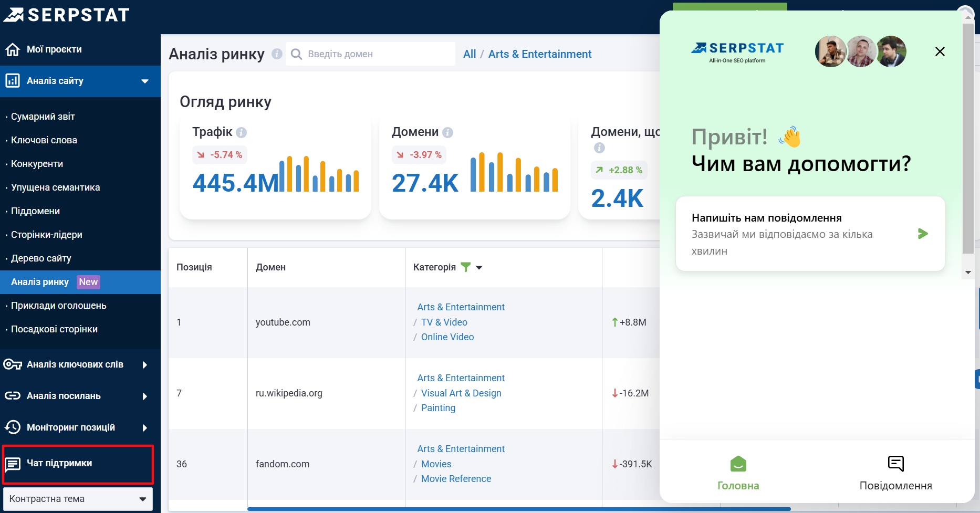Open Movie Reference category link
The height and width of the screenshot is (513, 980).
click(456, 479)
